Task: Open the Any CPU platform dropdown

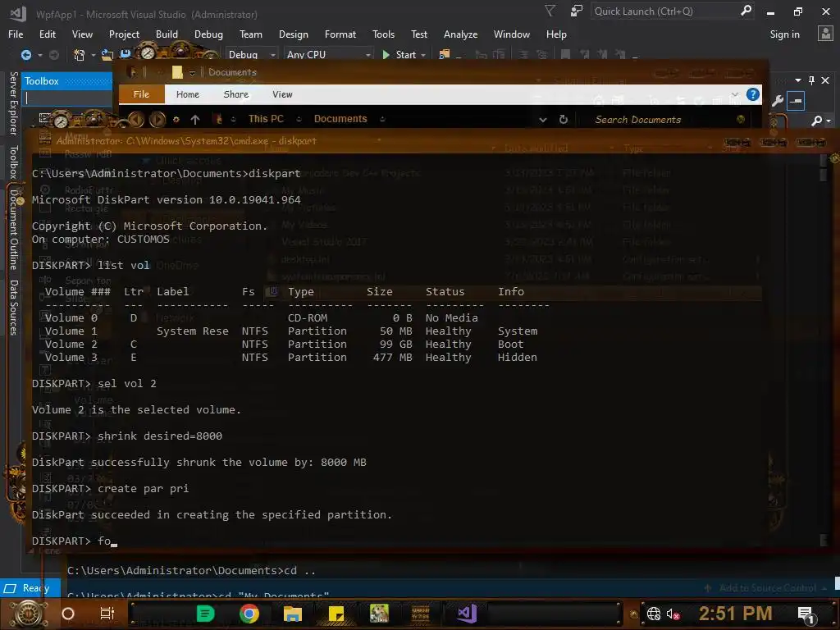Action: 328,55
